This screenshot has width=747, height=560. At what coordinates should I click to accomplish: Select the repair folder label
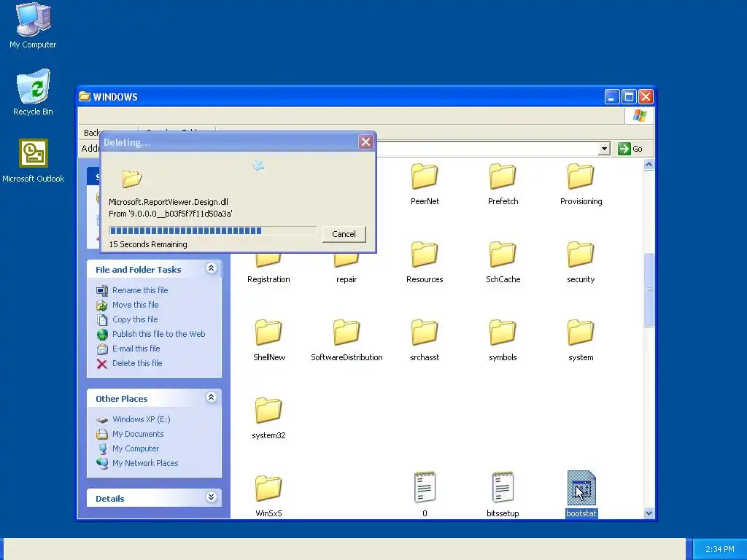tap(347, 279)
